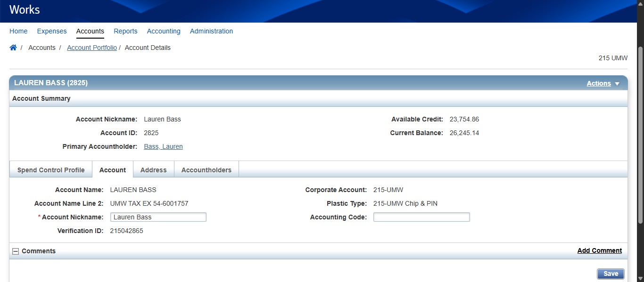The width and height of the screenshot is (644, 282).
Task: Open the Expenses menu
Action: (52, 31)
